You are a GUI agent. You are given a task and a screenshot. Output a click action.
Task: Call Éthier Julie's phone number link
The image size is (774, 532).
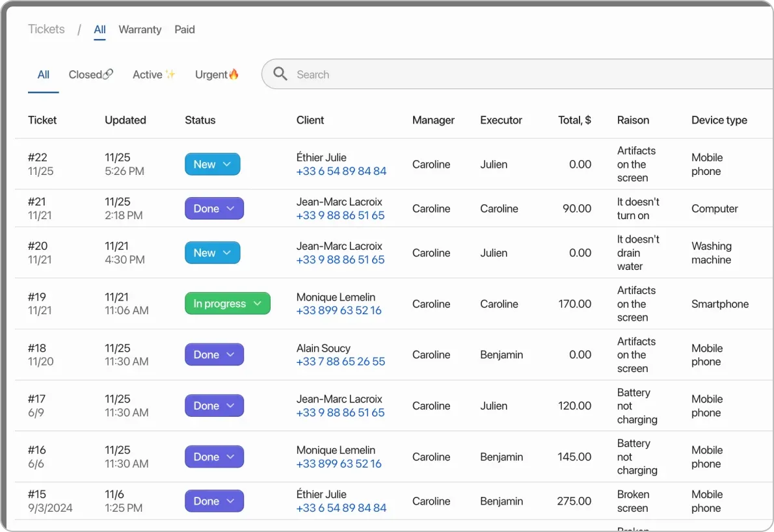point(340,170)
